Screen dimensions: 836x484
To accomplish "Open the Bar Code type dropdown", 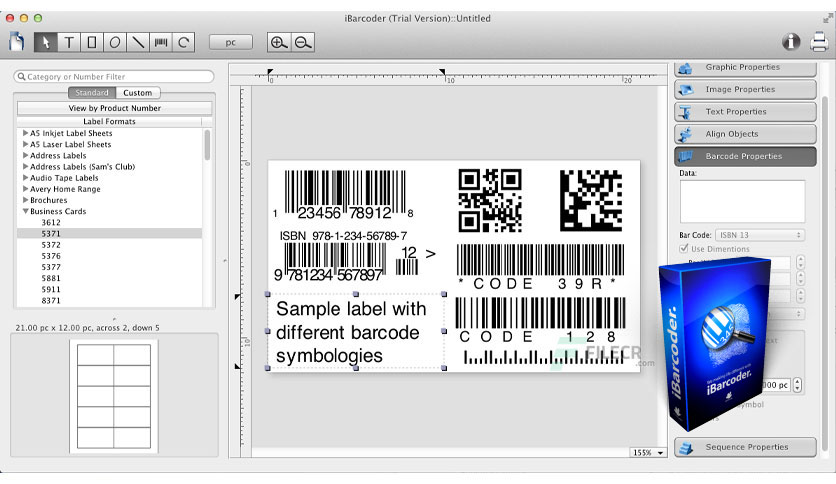I will pyautogui.click(x=760, y=235).
